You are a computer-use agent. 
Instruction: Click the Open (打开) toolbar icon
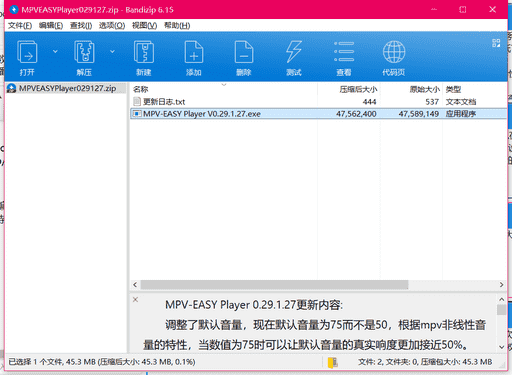pos(27,52)
